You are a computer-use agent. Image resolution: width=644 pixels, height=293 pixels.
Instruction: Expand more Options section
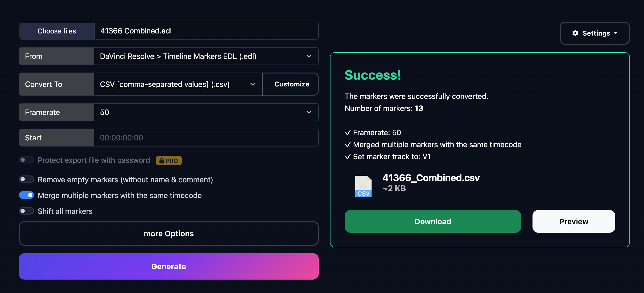[169, 233]
